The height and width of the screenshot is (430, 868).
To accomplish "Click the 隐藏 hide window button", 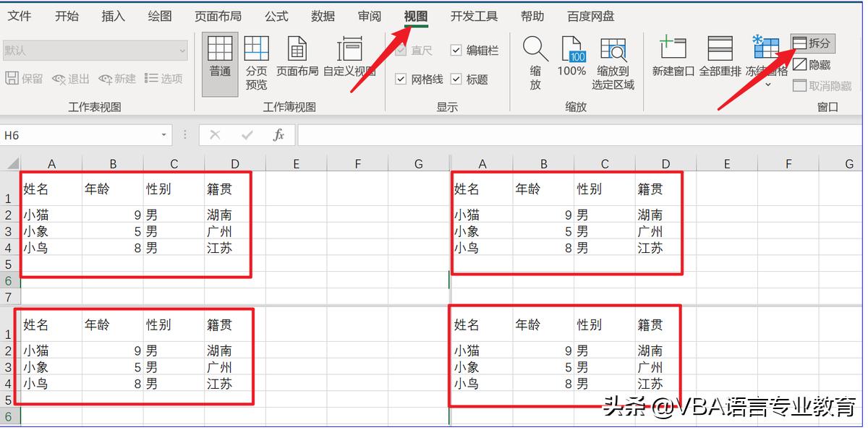I will 812,64.
